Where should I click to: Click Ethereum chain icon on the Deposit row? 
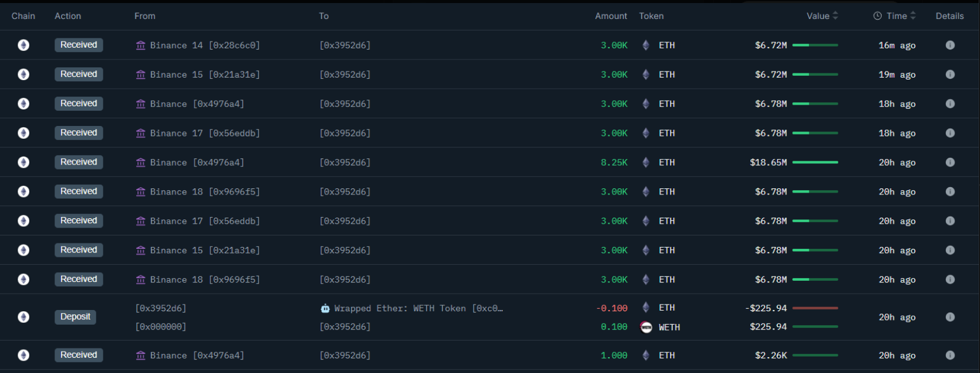pos(23,317)
